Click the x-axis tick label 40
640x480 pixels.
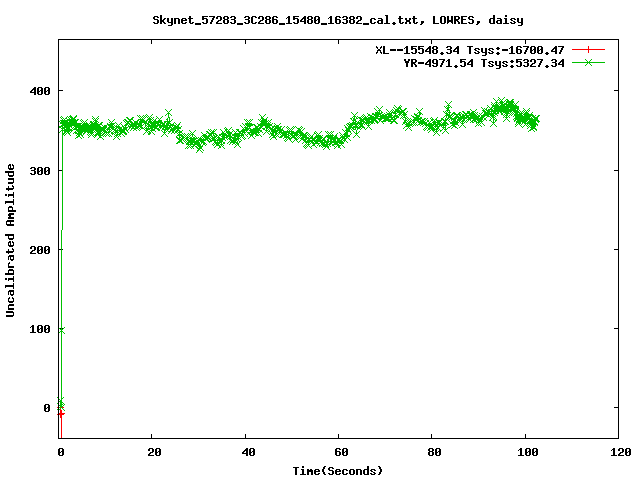pos(248,452)
